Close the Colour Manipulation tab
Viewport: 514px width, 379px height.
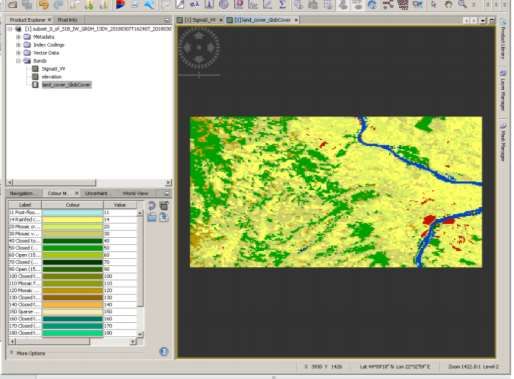pos(76,193)
